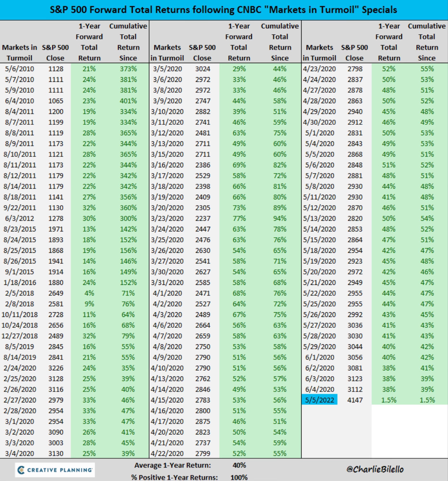Screen dimensions: 448x481
Task: Click the 1868 close value for 8/25/2015
Action: tap(56, 250)
